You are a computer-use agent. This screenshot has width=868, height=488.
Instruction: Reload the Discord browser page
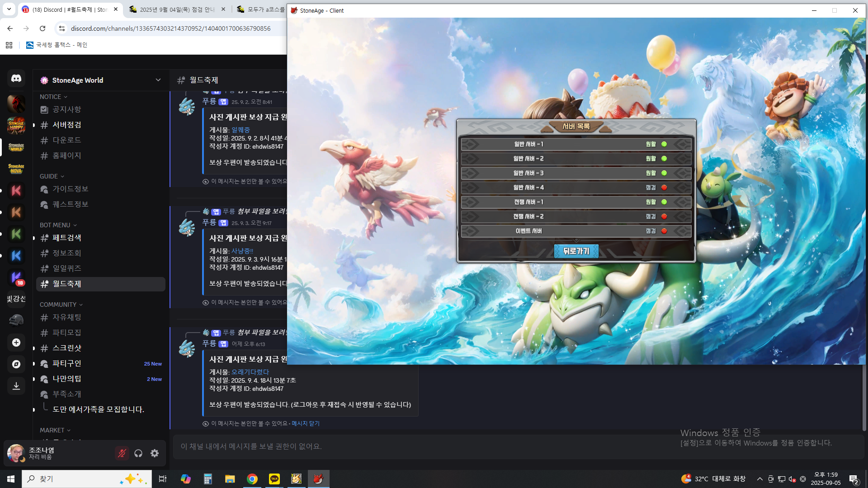coord(42,28)
